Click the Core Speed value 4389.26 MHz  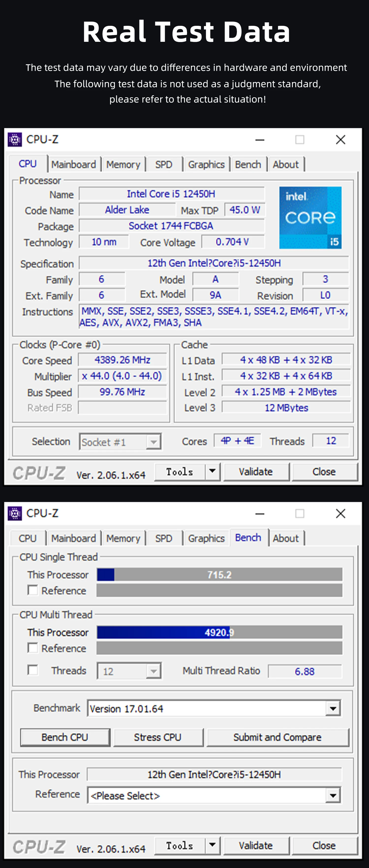coord(123,360)
